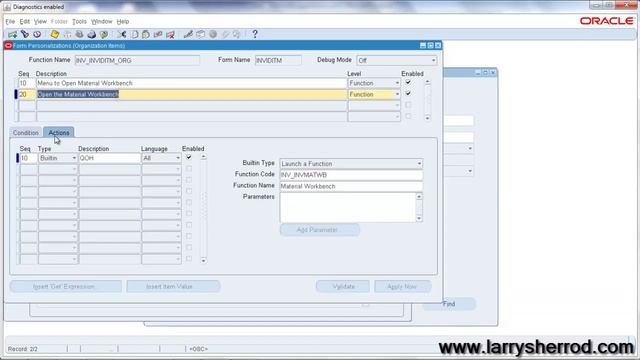Click rules list scrollbar down arrow

tap(427, 118)
